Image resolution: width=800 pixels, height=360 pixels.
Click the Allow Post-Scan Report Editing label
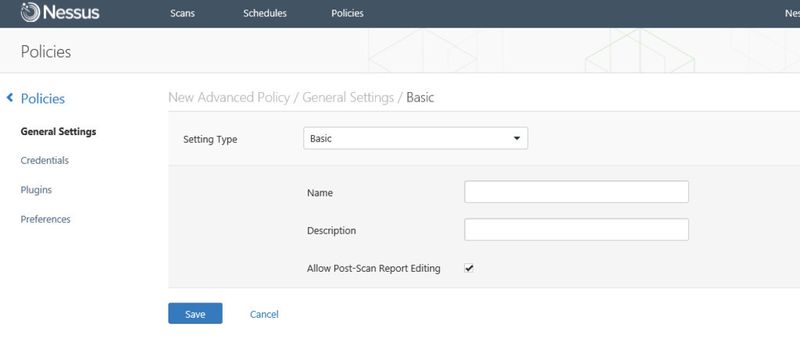373,268
